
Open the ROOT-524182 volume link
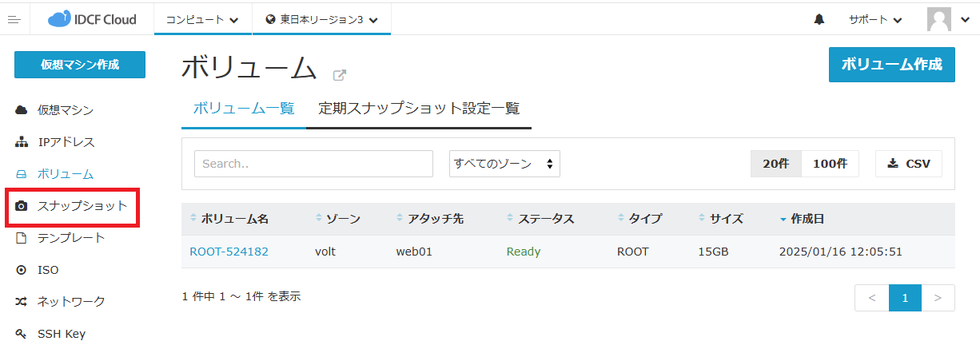pos(229,252)
